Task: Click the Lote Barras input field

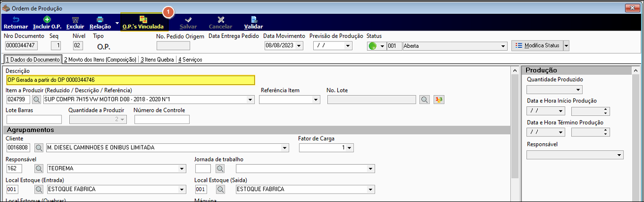Action: [34, 119]
